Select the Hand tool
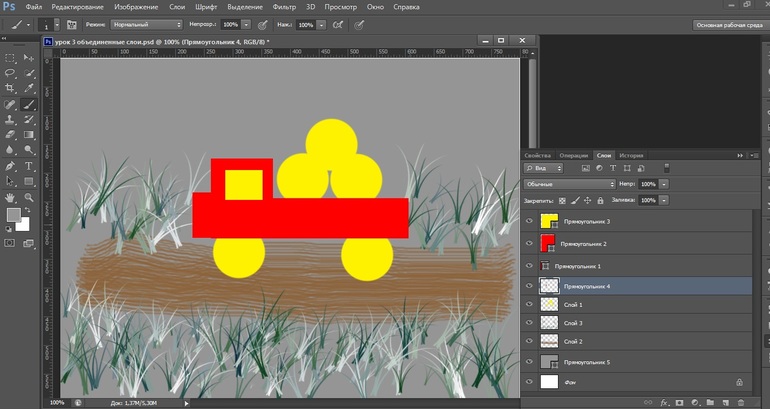 click(10, 197)
